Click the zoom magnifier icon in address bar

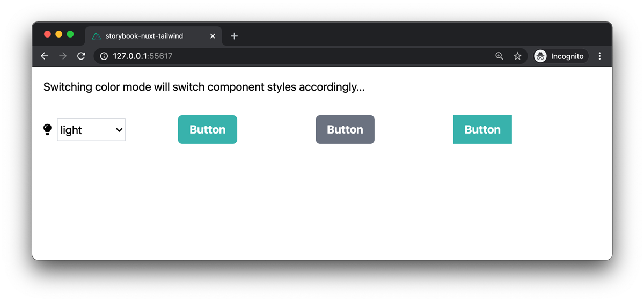[x=499, y=56]
